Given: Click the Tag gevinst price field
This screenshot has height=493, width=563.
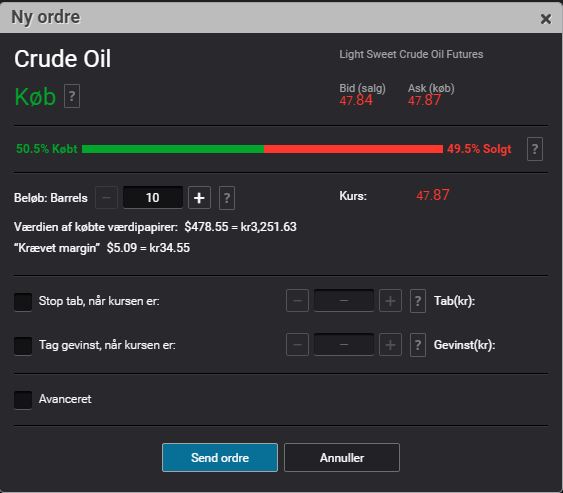Looking at the screenshot, I should pos(344,345).
